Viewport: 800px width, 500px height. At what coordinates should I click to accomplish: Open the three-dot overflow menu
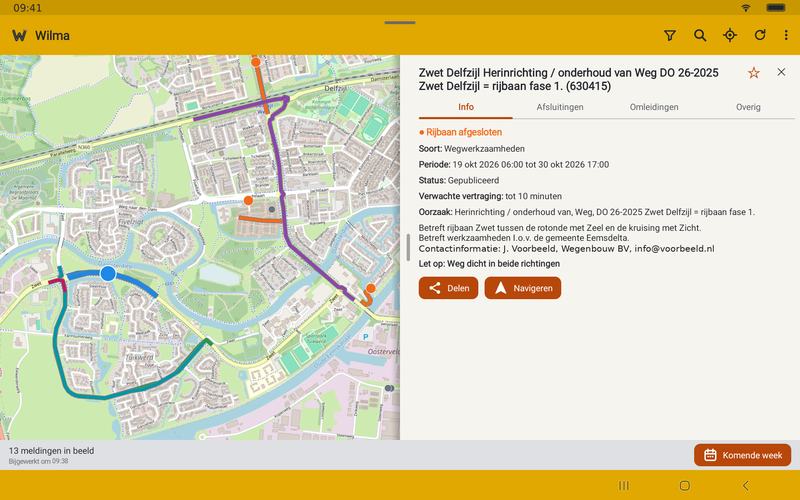tap(786, 35)
